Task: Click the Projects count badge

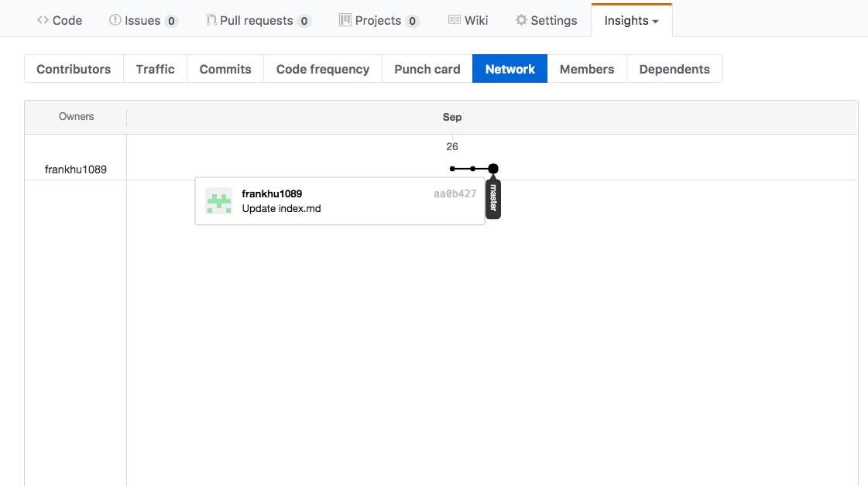Action: pyautogui.click(x=412, y=21)
